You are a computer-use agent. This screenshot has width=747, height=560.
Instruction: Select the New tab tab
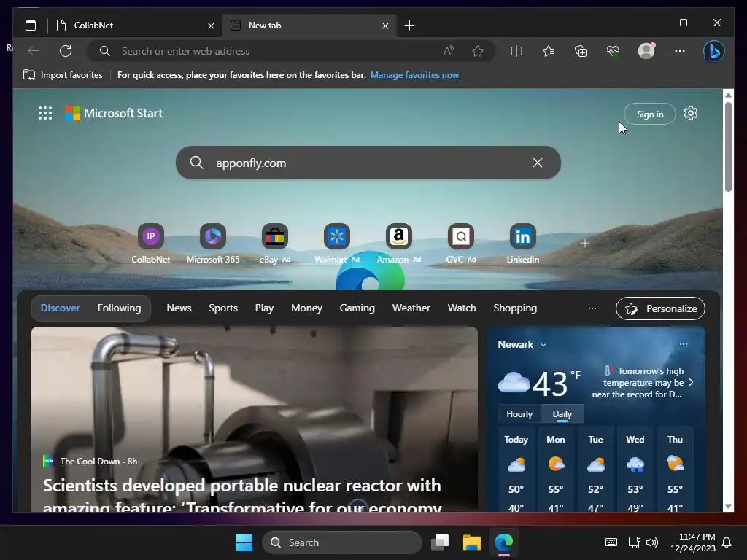pos(309,26)
